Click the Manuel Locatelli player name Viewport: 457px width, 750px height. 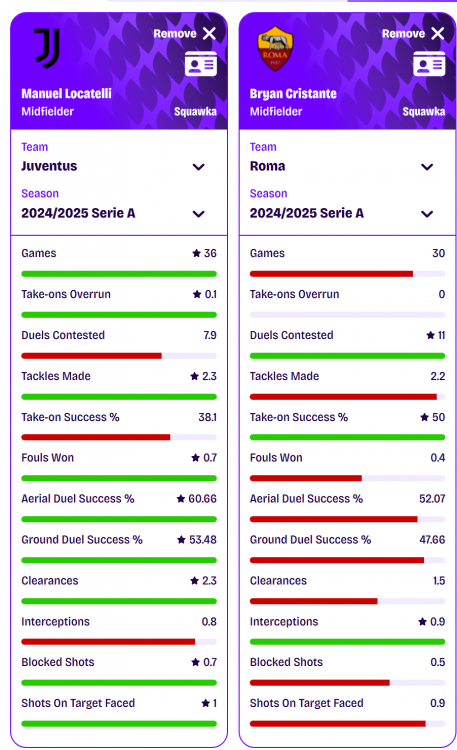[x=67, y=93]
